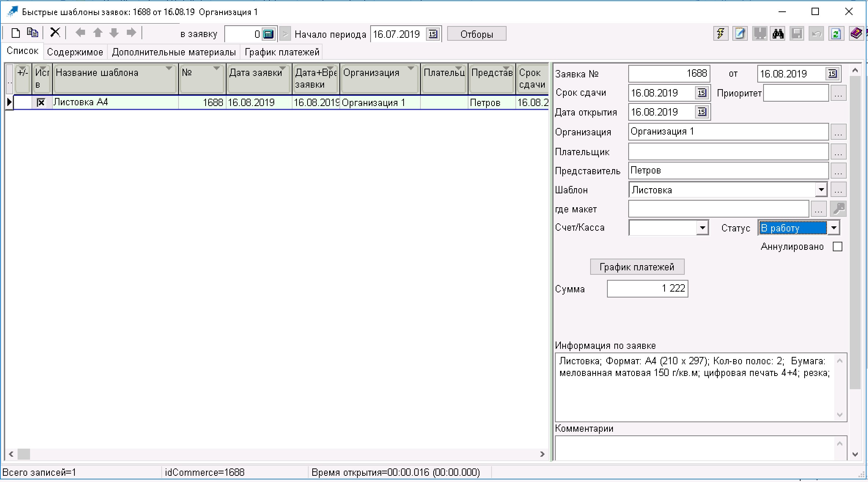868x482 pixels.
Task: Open calendar for Начало периода
Action: pyautogui.click(x=433, y=34)
